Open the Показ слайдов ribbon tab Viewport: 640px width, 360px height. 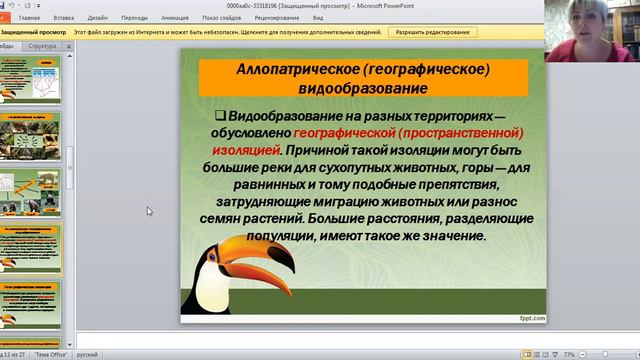pyautogui.click(x=222, y=18)
